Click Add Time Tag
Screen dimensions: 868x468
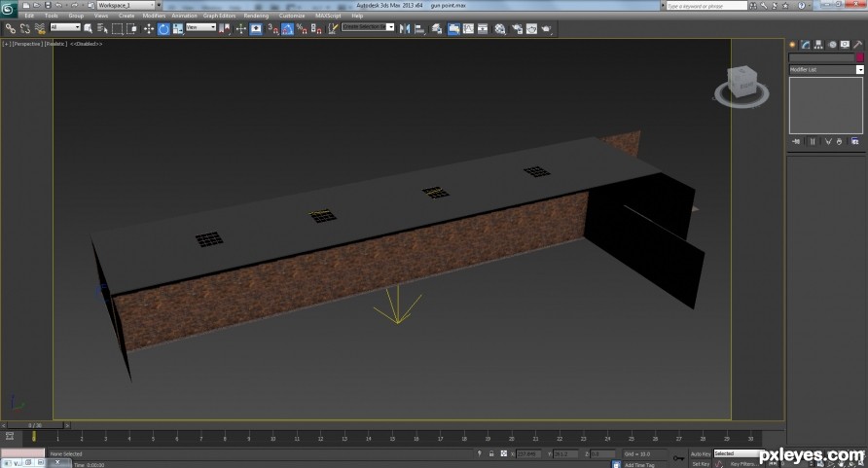639,465
